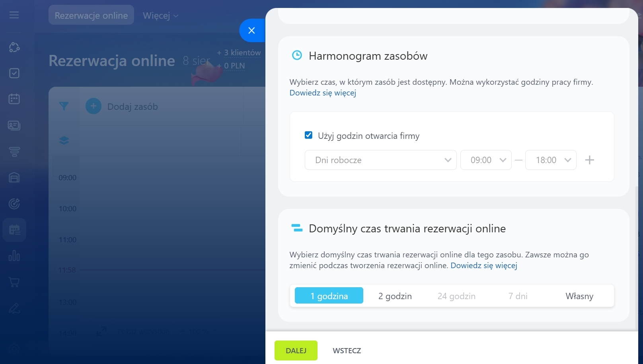Image resolution: width=643 pixels, height=364 pixels.
Task: Open the bar chart analytics sidebar icon
Action: pyautogui.click(x=14, y=256)
